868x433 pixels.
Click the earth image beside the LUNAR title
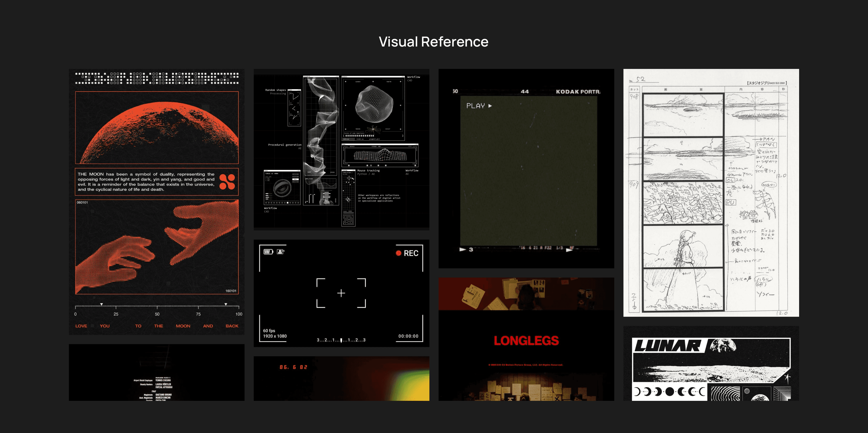coord(723,345)
